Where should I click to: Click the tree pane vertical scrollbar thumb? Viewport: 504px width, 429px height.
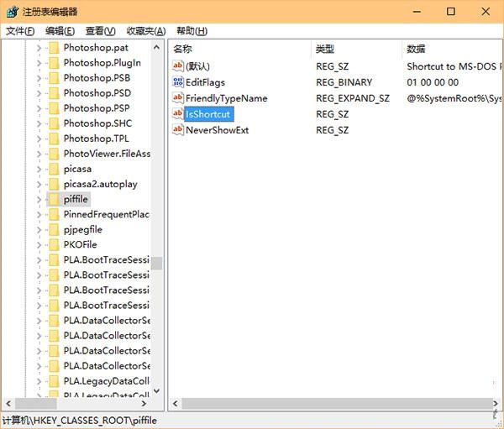click(157, 263)
